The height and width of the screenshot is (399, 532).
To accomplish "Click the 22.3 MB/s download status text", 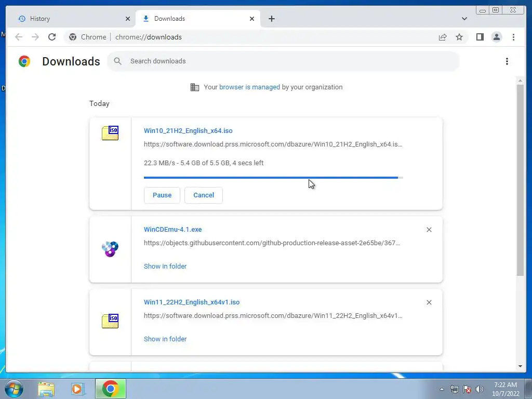I will point(204,163).
